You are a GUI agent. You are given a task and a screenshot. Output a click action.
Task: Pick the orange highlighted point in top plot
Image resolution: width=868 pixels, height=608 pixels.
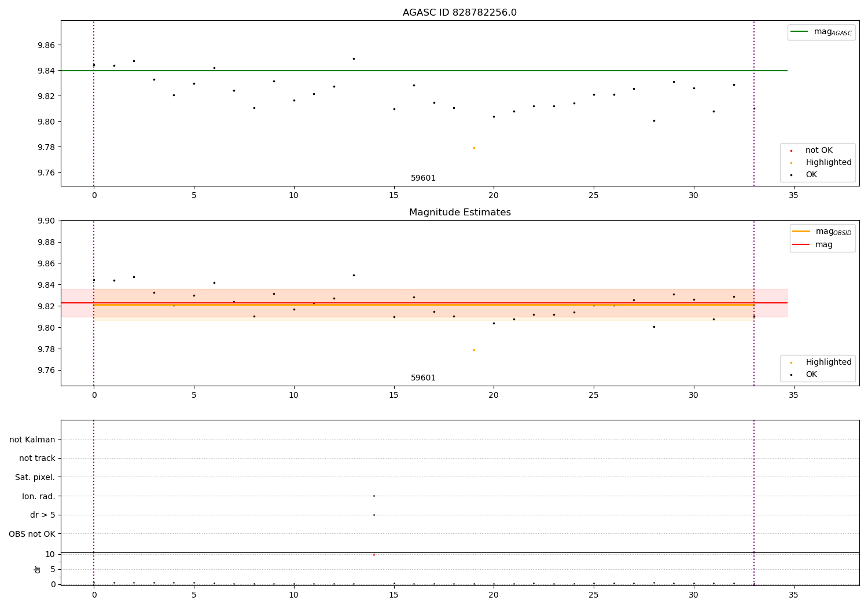point(474,148)
